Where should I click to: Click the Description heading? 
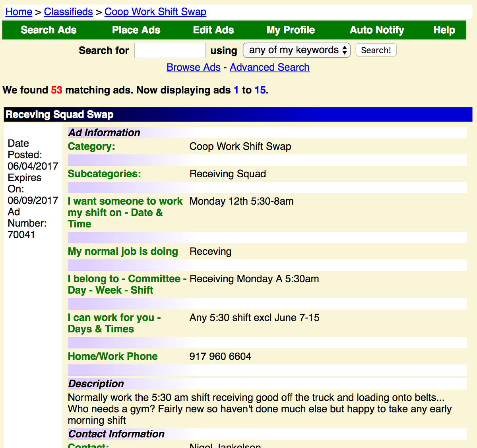click(x=96, y=384)
